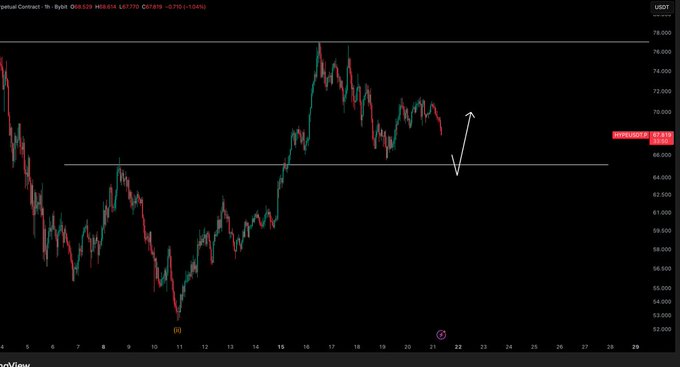Click the 56.500 price scale label

click(662, 269)
